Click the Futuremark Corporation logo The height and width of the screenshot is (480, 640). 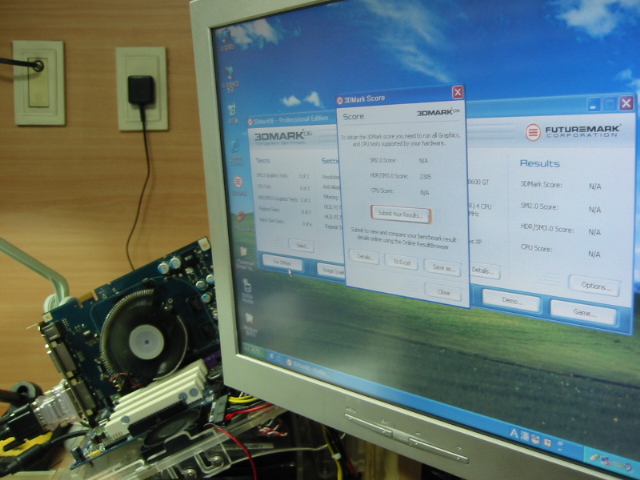pos(574,132)
